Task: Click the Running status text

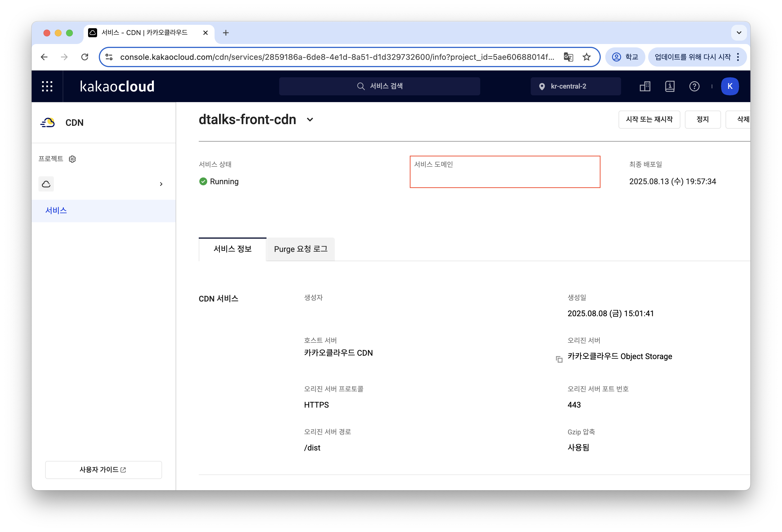Action: 224,182
